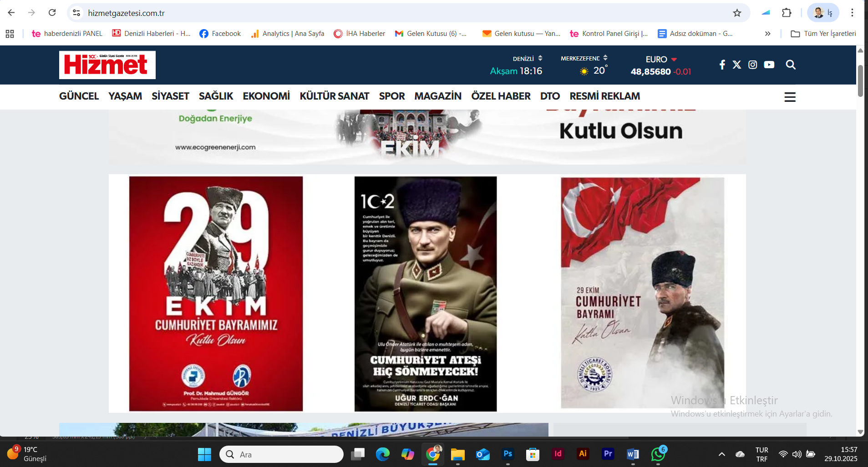Expand the DENİZLİ city selector arrows
Screen dimensions: 868x467
(x=541, y=58)
